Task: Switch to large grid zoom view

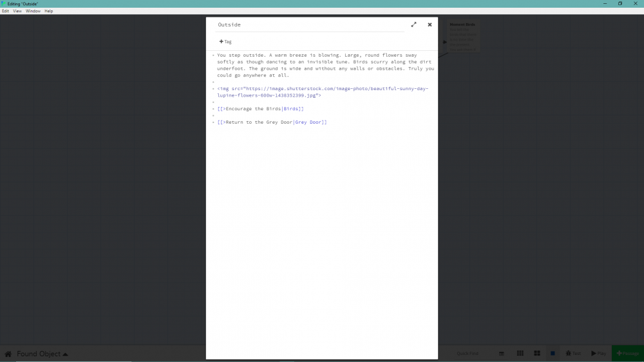Action: coord(536,354)
